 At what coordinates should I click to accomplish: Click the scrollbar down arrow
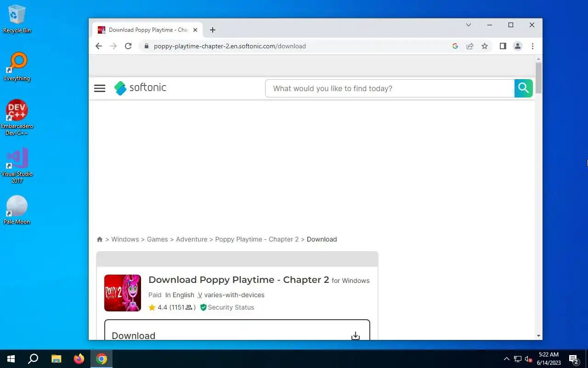tap(539, 336)
